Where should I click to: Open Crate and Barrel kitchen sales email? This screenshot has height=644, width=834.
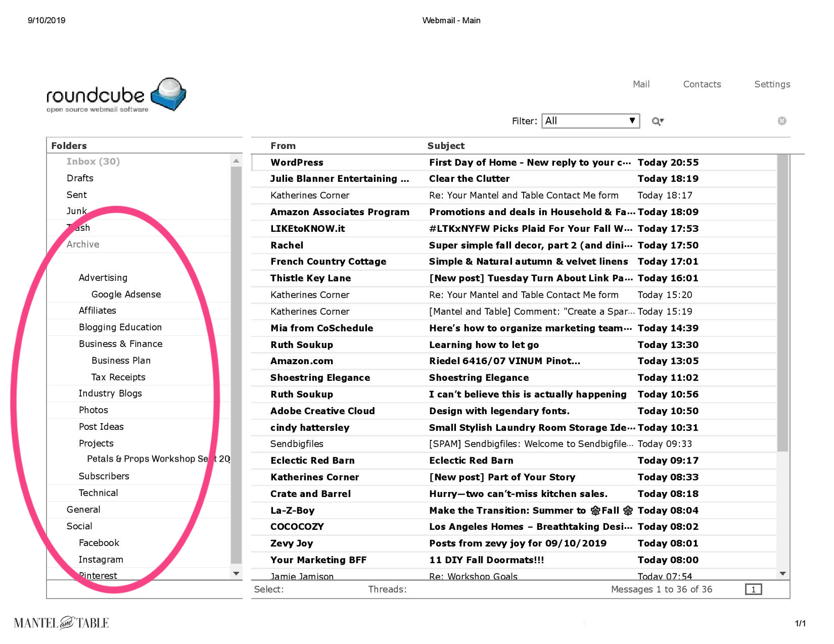point(514,494)
